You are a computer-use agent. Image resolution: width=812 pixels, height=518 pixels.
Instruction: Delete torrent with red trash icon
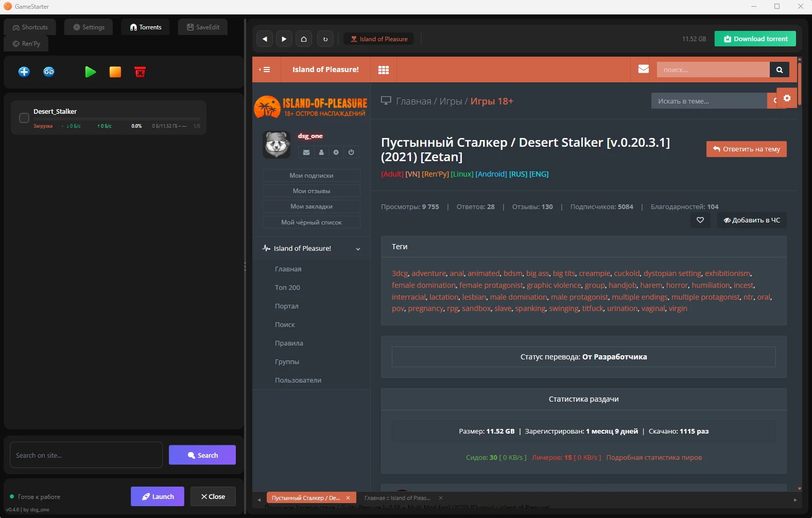click(140, 72)
